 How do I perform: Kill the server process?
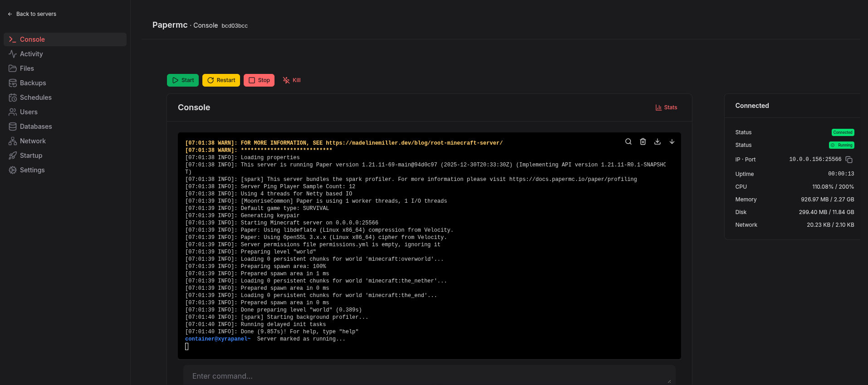[x=292, y=80]
